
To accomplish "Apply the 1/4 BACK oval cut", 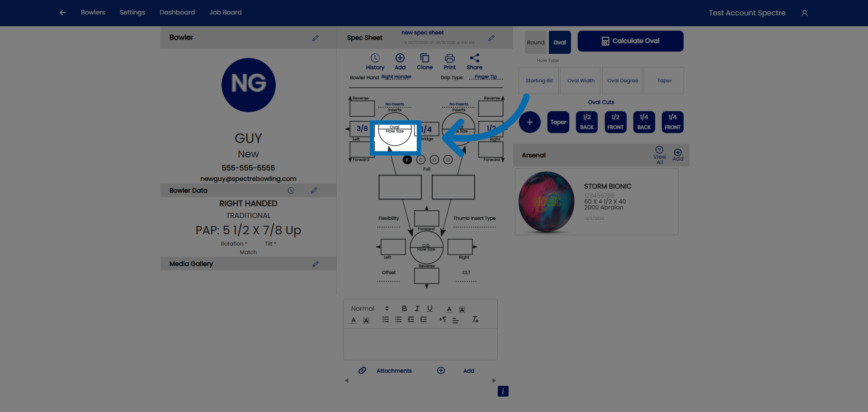I will tap(644, 122).
